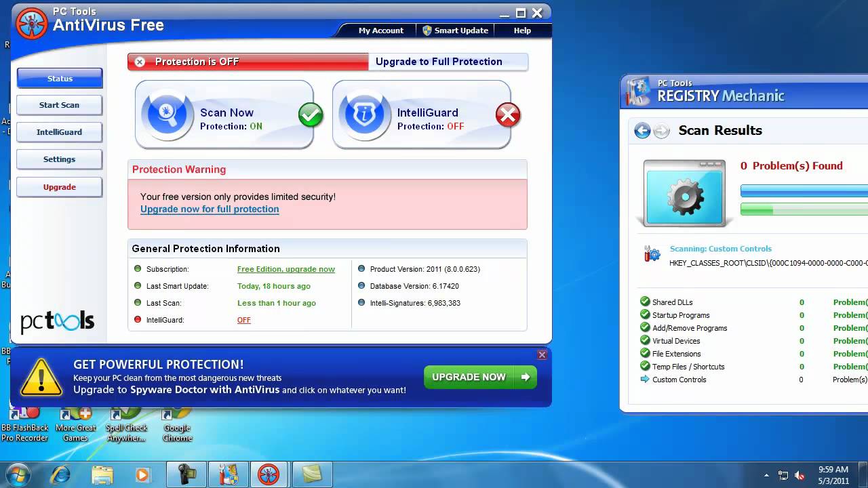Select Start Scan in sidebar

60,105
